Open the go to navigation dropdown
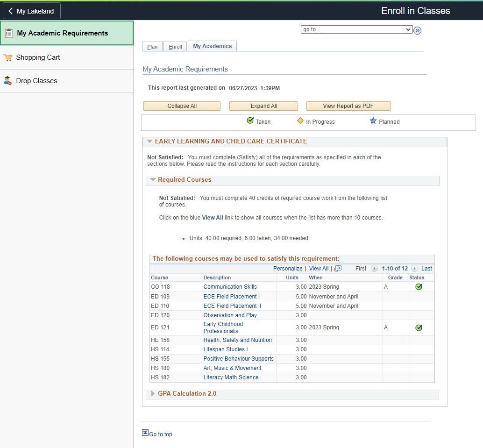 (x=356, y=29)
